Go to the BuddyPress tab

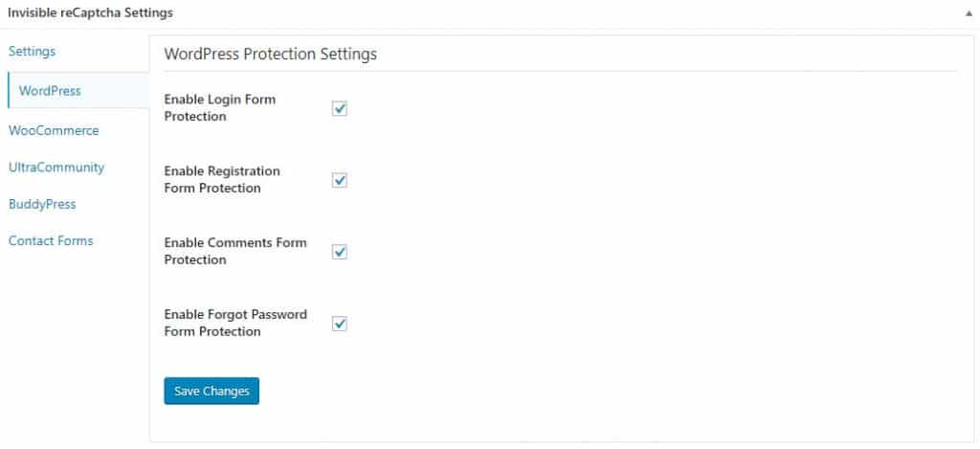(42, 205)
